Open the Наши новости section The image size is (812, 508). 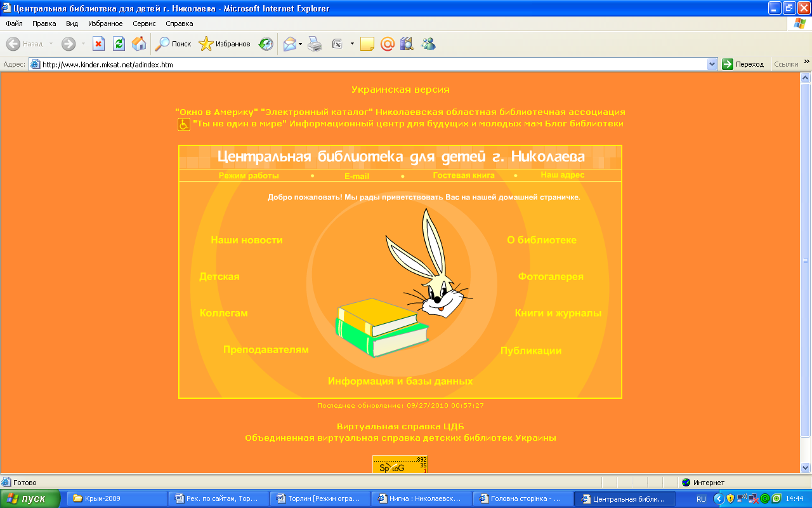pyautogui.click(x=247, y=240)
